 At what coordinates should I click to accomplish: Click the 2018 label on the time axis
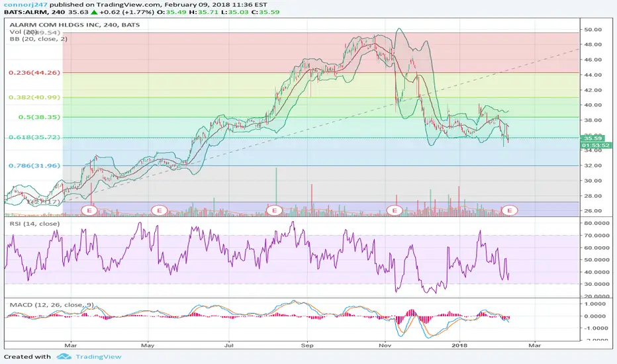(x=459, y=345)
